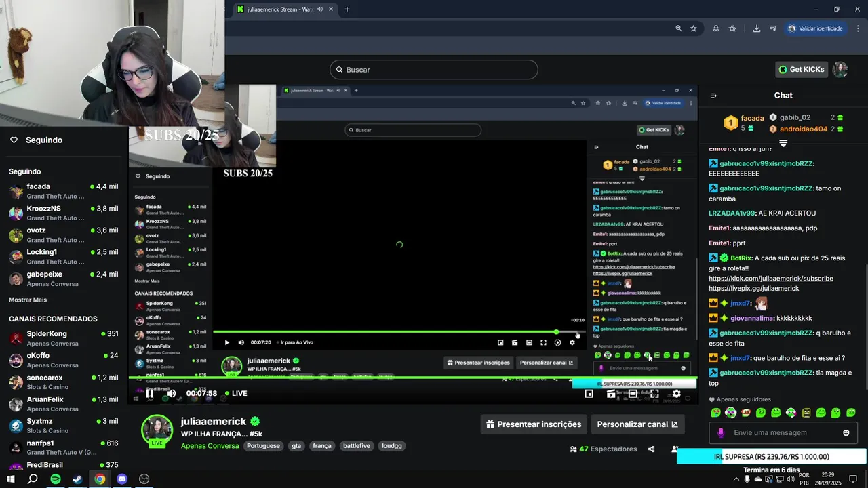Pause the live stream player
Screen dimensions: 868x488
coord(150,393)
